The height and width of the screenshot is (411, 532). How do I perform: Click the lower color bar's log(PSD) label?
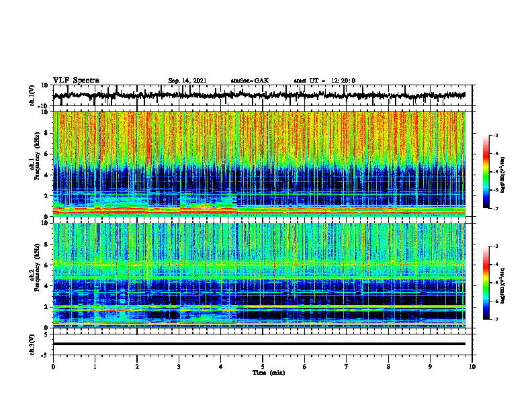pyautogui.click(x=503, y=285)
